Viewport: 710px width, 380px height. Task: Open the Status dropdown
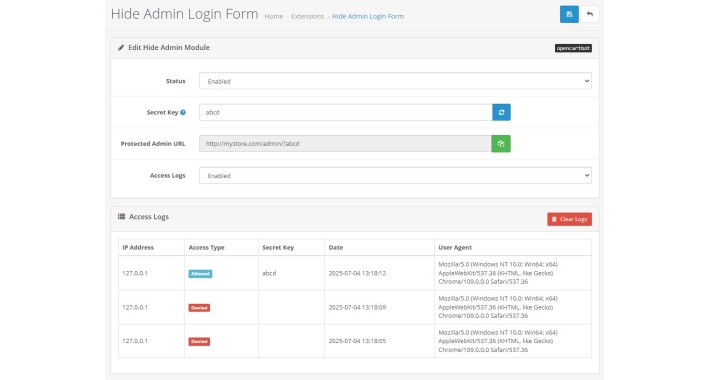pos(395,81)
